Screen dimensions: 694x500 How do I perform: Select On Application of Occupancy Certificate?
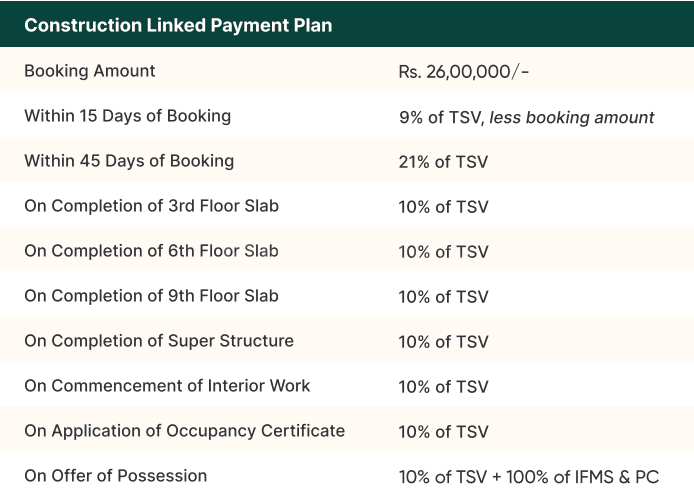pyautogui.click(x=184, y=431)
